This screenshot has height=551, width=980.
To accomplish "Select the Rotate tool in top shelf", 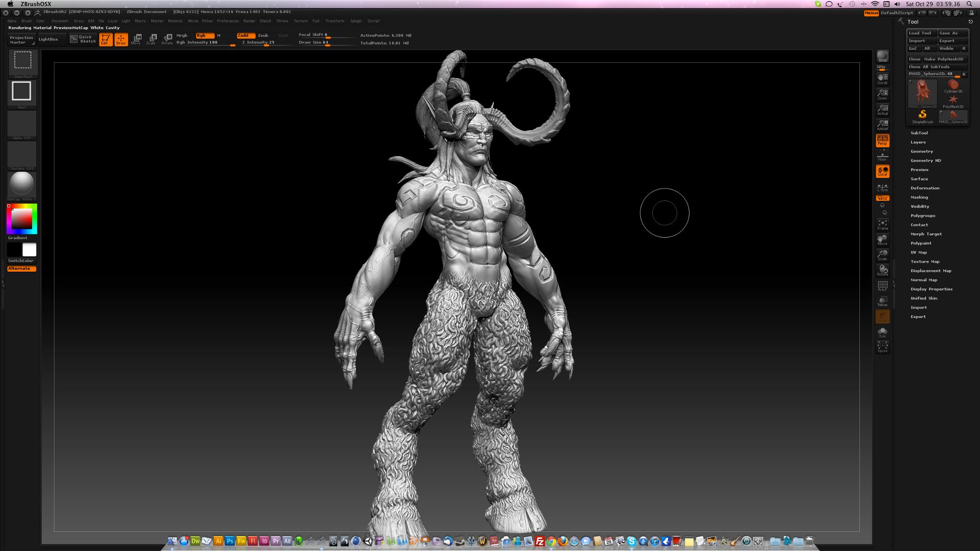I will pos(167,39).
